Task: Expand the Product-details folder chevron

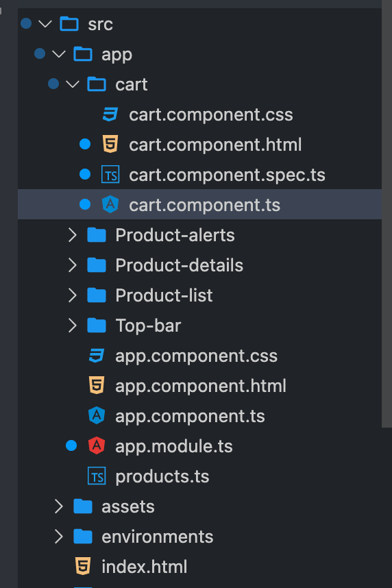Action: point(73,265)
